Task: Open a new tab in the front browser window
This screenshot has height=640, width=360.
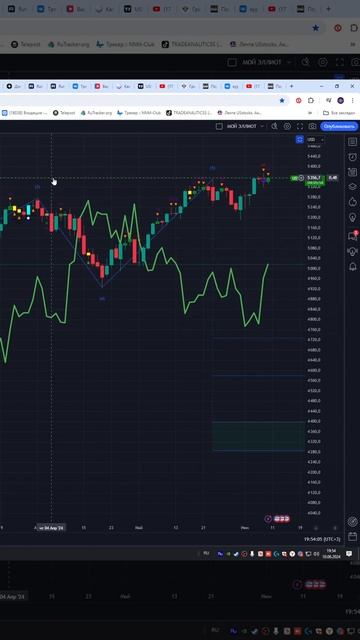Action: pyautogui.click(x=291, y=86)
